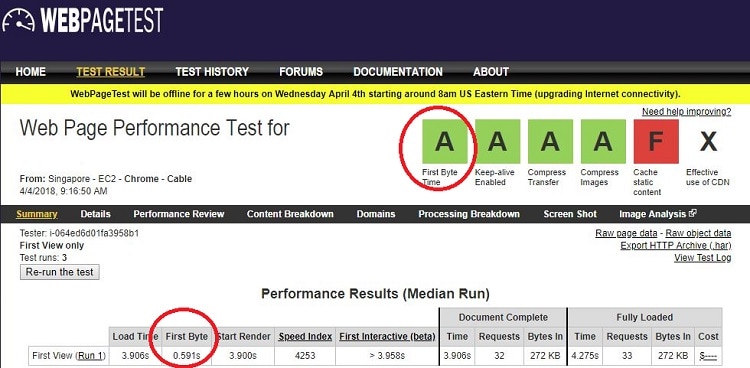Go to TEST HISTORY
The width and height of the screenshot is (750, 368).
tap(212, 72)
